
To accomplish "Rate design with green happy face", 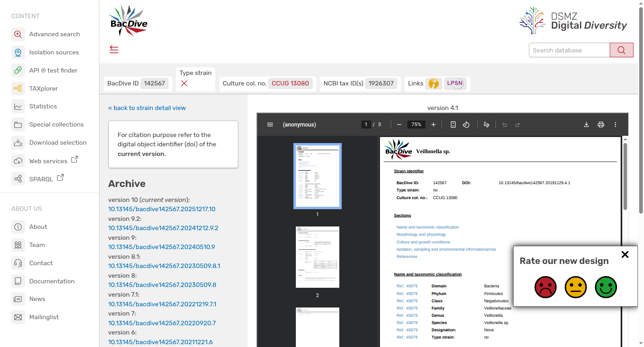I will click(x=606, y=287).
